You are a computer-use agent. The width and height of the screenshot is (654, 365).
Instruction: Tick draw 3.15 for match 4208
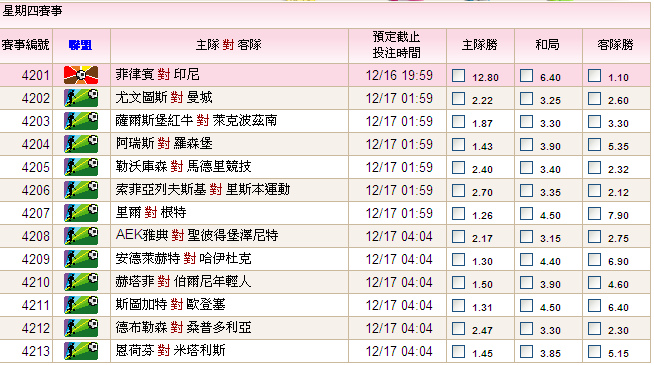pos(526,236)
